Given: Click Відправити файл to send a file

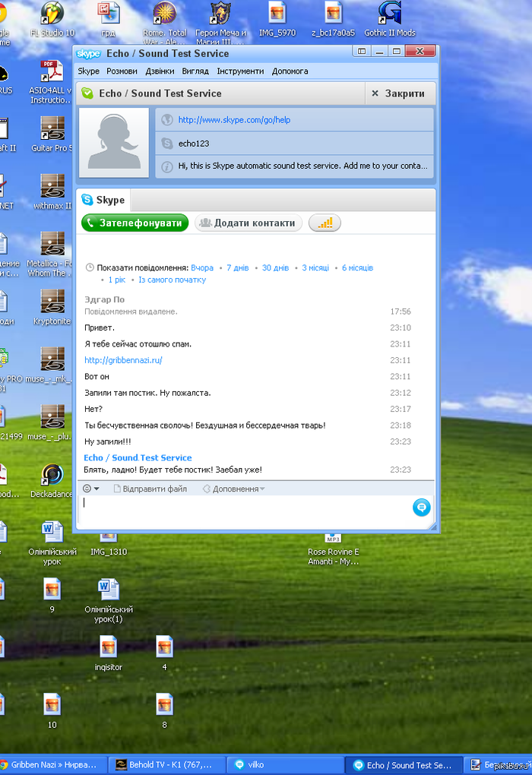Looking at the screenshot, I should coord(150,489).
